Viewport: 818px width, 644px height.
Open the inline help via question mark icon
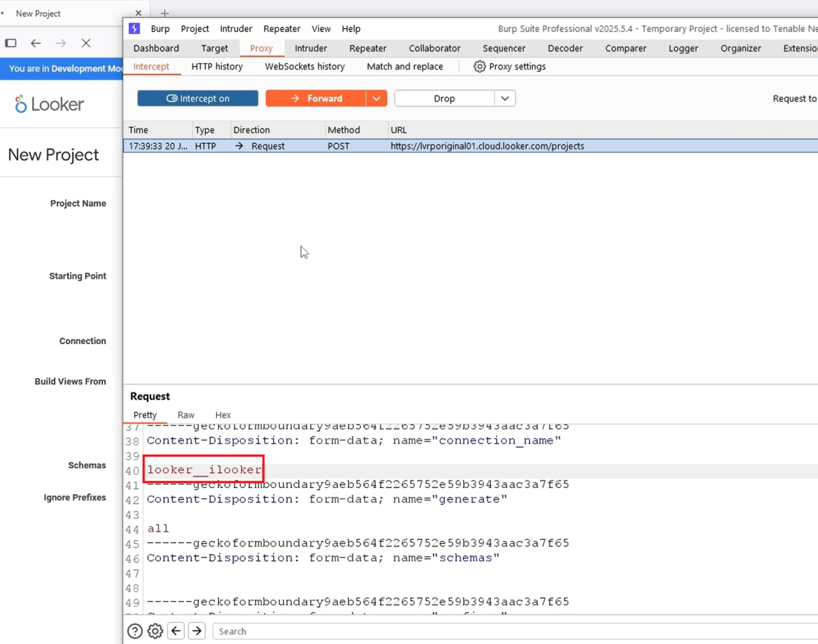(134, 631)
